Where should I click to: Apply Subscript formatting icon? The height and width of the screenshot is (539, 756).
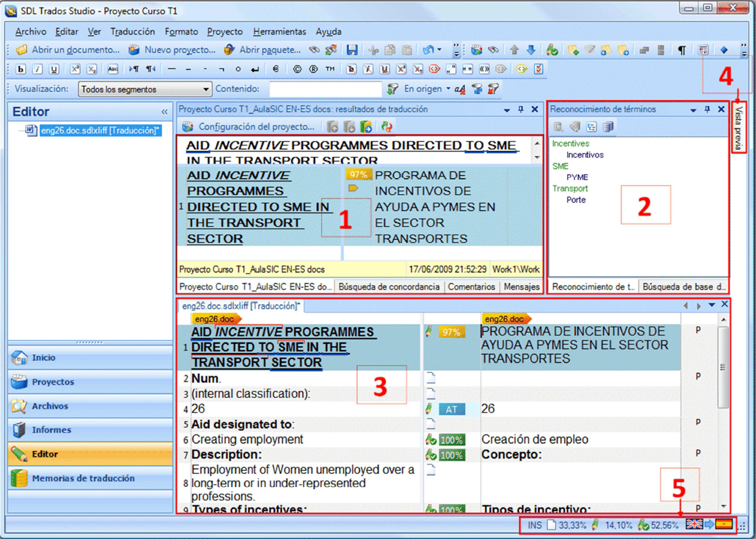(92, 69)
